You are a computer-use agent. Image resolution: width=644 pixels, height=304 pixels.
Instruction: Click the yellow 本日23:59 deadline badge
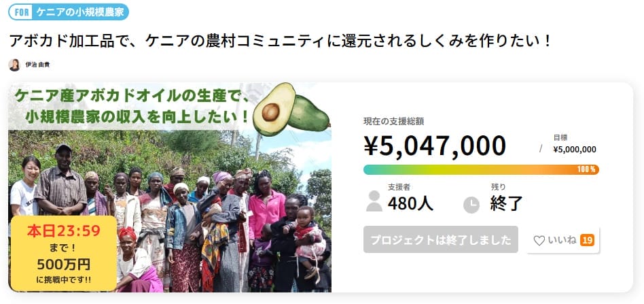(x=64, y=253)
